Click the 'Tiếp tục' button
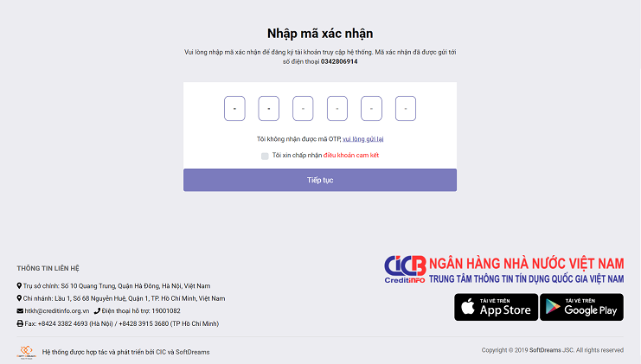Screen dimensions: 641x364 pyautogui.click(x=320, y=180)
